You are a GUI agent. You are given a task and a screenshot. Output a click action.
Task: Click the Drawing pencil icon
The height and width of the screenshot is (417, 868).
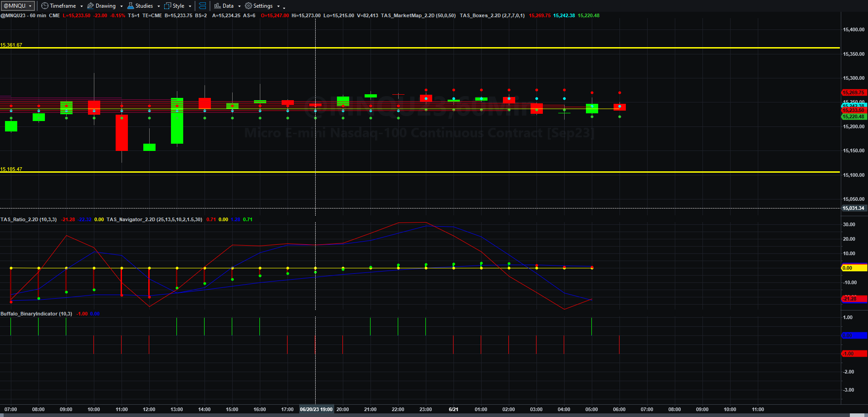click(91, 6)
